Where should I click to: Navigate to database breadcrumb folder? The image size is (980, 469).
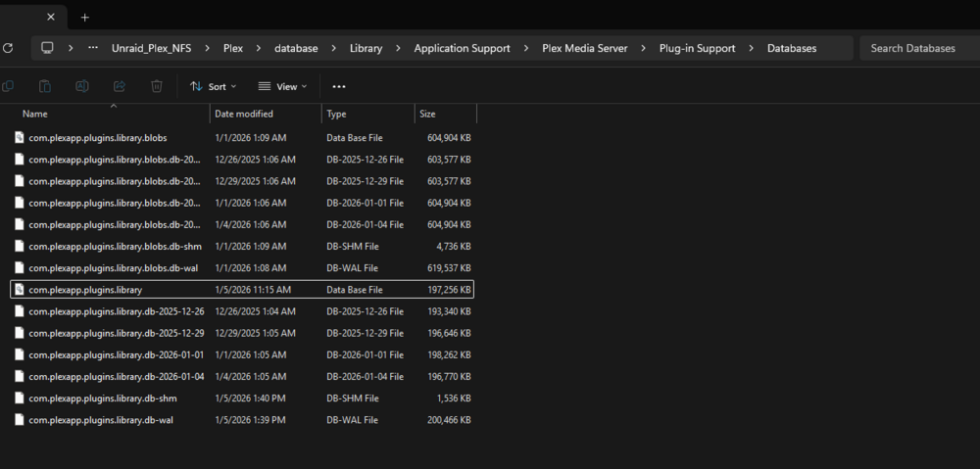click(x=296, y=48)
